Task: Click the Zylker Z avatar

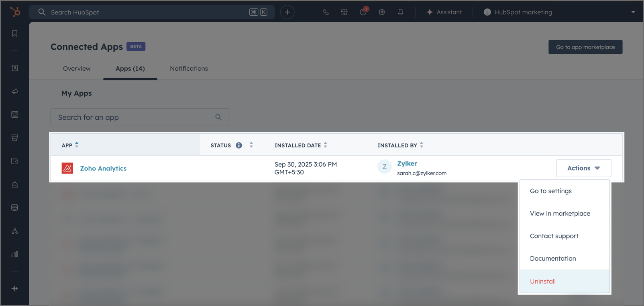Action: pos(384,167)
